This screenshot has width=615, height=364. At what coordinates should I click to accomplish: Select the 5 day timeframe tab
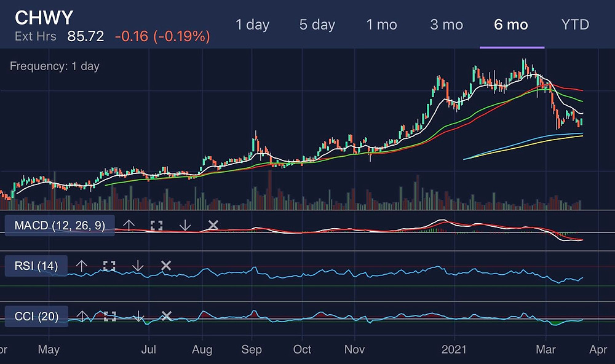coord(317,25)
